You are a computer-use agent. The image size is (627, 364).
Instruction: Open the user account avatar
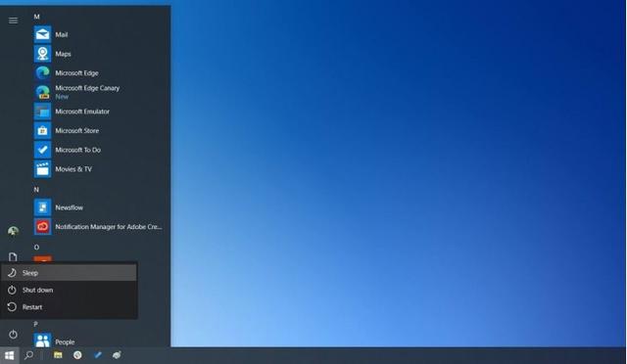pos(13,231)
